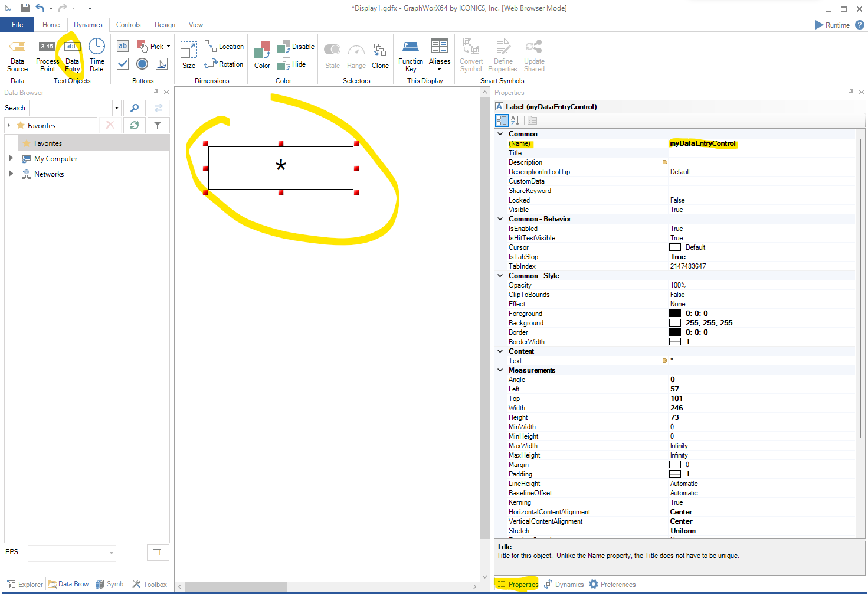Click the Data Source ribbon icon
The width and height of the screenshot is (868, 594).
pyautogui.click(x=17, y=56)
